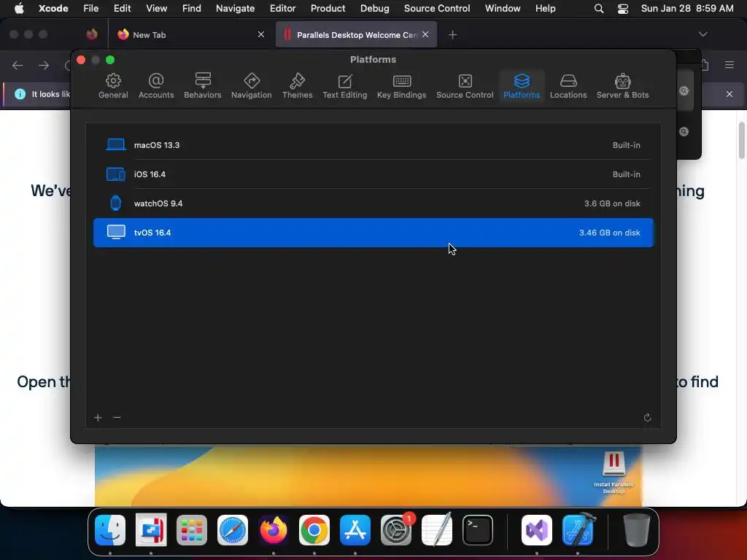Open Spotlight search in menu bar
This screenshot has height=560, width=747.
pos(599,9)
